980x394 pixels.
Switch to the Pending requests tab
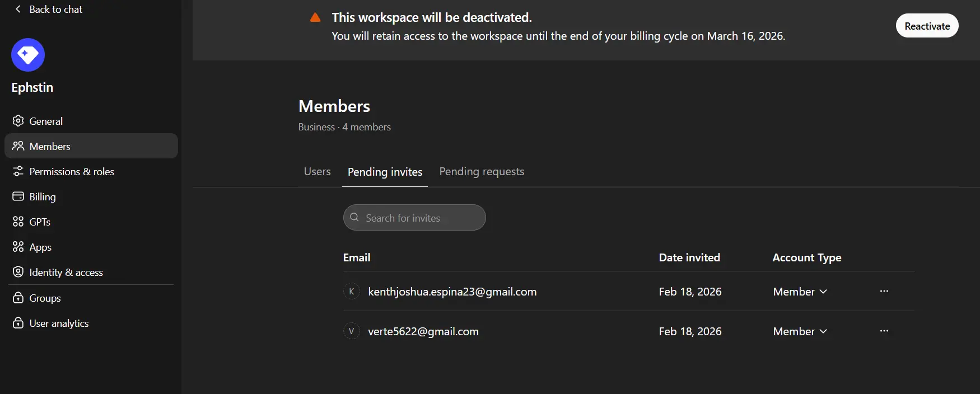point(482,171)
